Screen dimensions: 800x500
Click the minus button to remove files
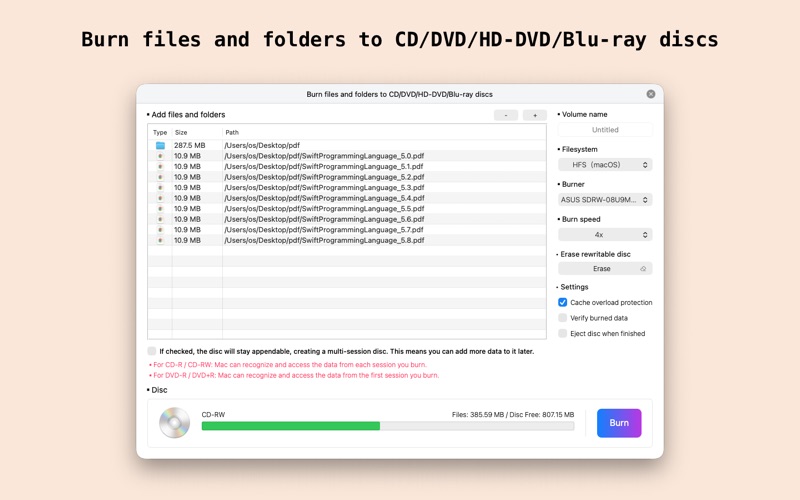click(506, 115)
